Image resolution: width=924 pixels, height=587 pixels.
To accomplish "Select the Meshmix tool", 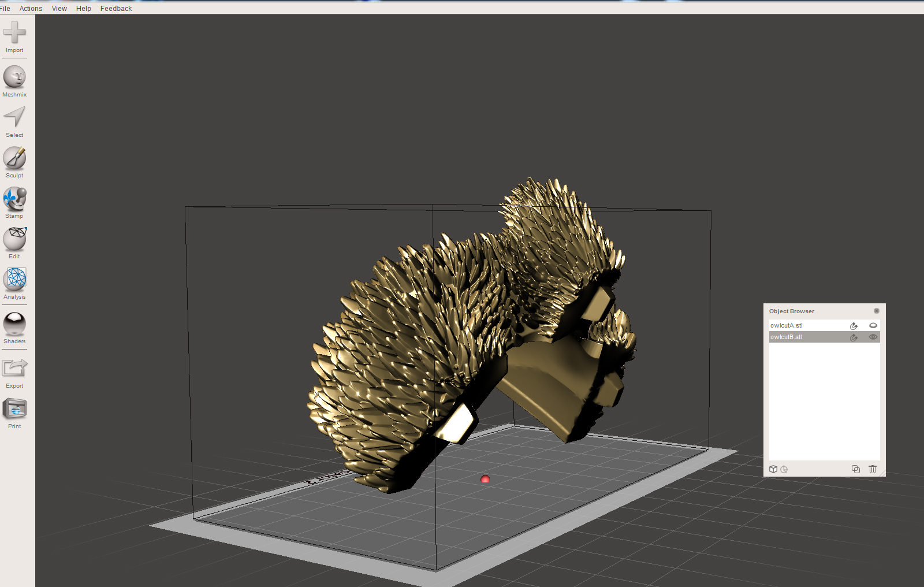I will (14, 77).
